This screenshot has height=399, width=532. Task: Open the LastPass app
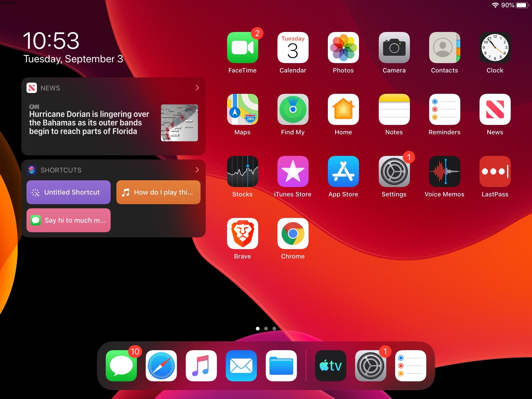tap(495, 171)
